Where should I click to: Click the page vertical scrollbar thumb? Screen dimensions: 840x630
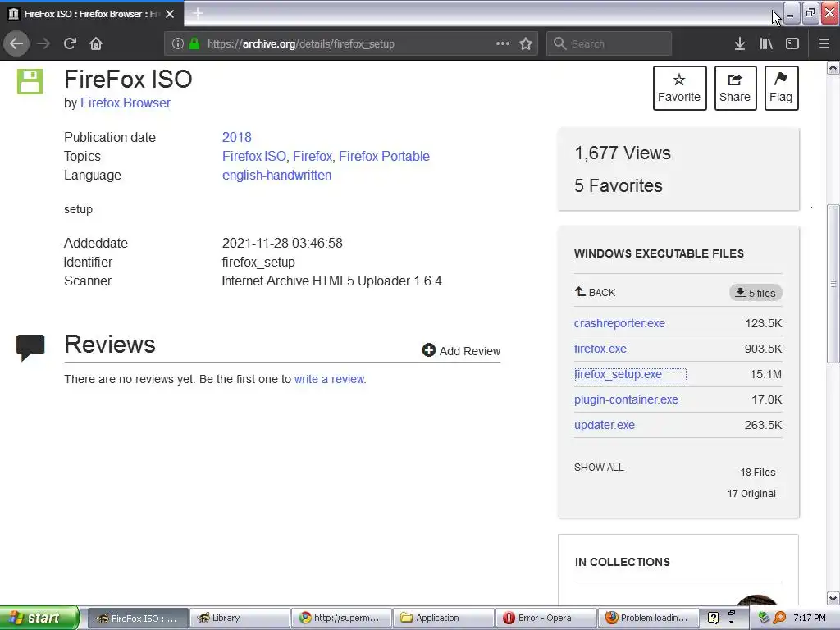(x=833, y=284)
